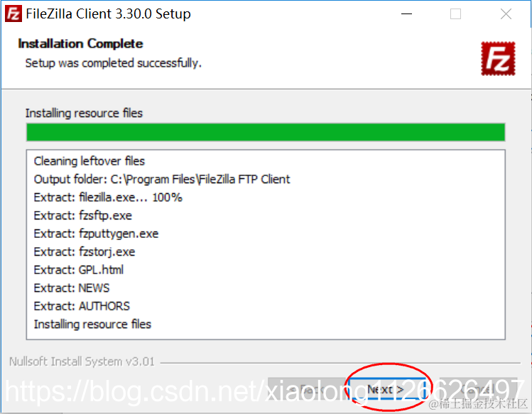Click 'Installing resource files' status label above progress bar
Viewport: 532px width, 414px height.
tap(84, 113)
